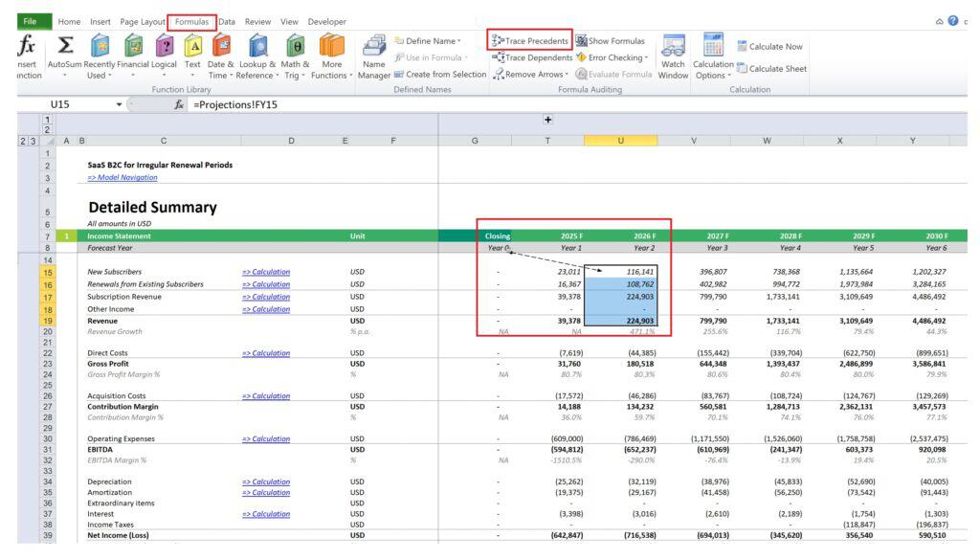Click the AutoSum sigma icon
The height and width of the screenshot is (560, 980).
point(65,46)
